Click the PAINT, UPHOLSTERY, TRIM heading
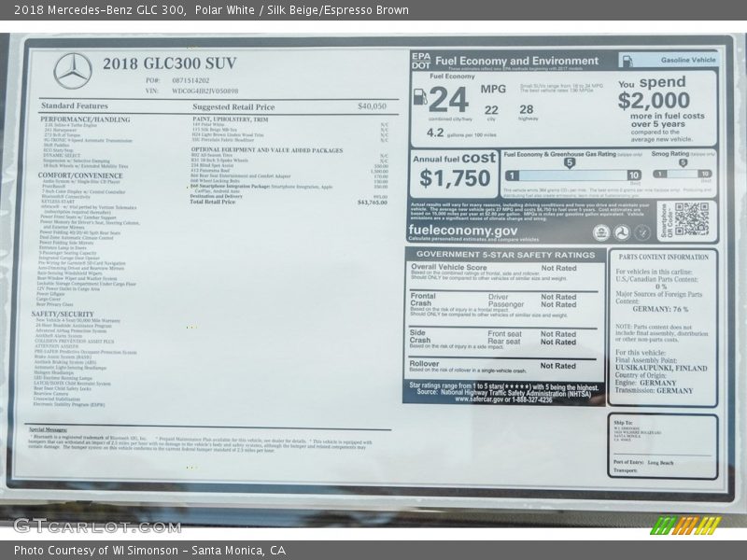 pos(231,119)
